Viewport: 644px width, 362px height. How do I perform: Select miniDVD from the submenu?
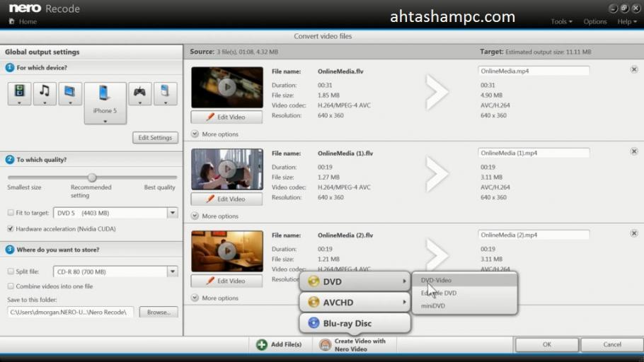(464, 305)
